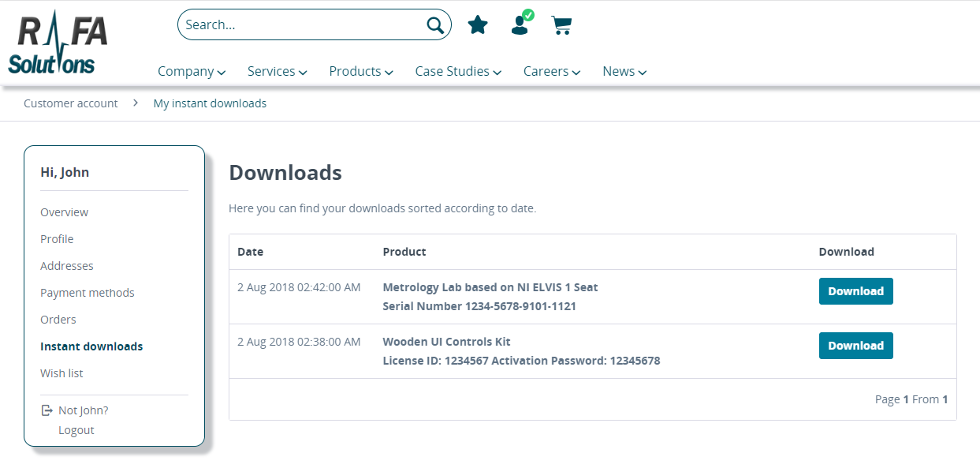Download the Metrology Lab based on NI ELVIS

tap(855, 290)
